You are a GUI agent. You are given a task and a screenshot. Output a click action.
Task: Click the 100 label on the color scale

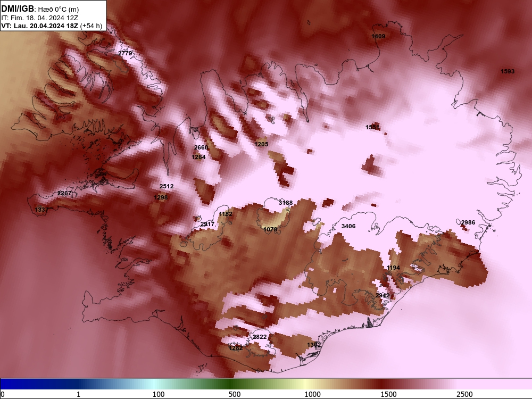click(x=159, y=394)
